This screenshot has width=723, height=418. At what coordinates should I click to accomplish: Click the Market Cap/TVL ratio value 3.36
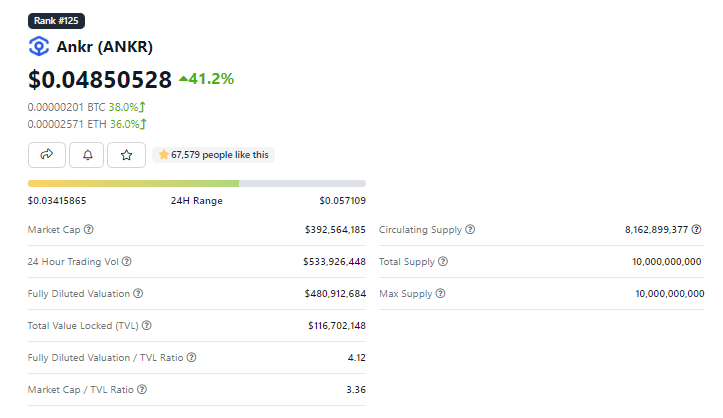click(356, 389)
